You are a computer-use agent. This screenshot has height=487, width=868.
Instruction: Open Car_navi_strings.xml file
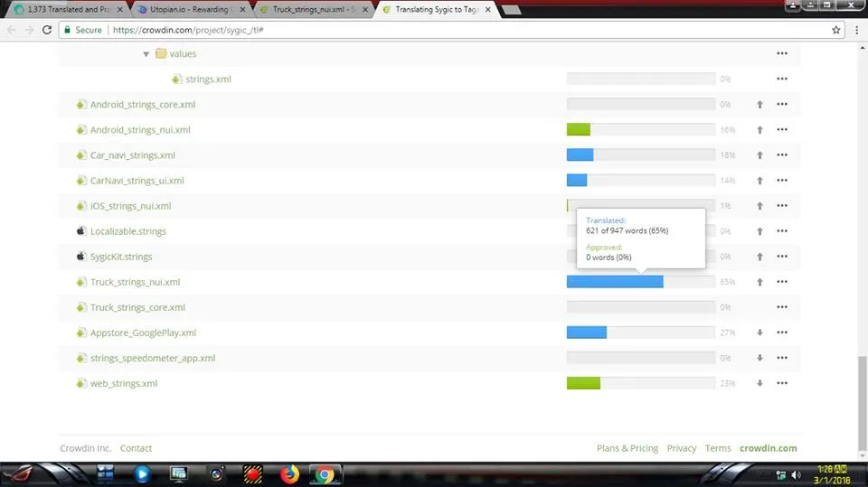pyautogui.click(x=133, y=155)
